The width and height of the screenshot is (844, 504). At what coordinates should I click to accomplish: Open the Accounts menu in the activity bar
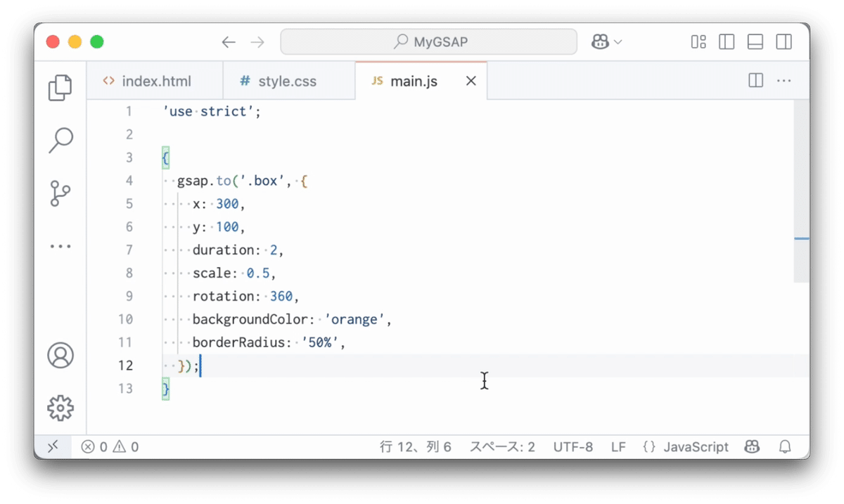click(x=60, y=356)
